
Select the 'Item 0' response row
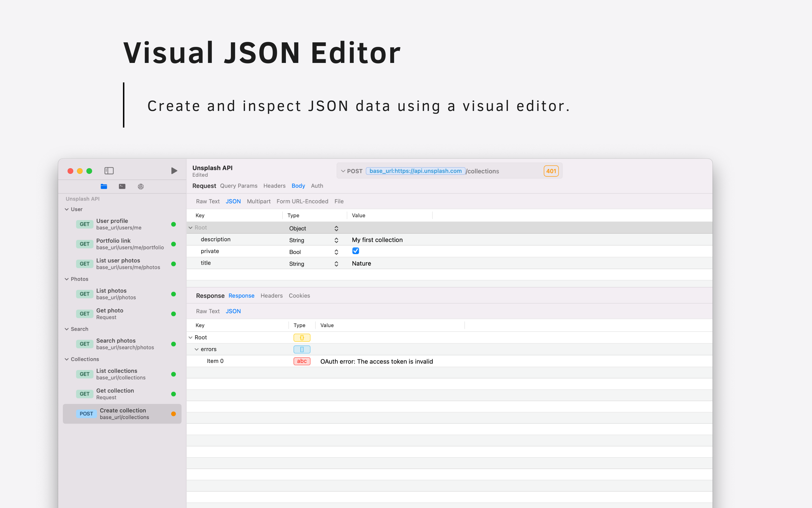pos(449,361)
